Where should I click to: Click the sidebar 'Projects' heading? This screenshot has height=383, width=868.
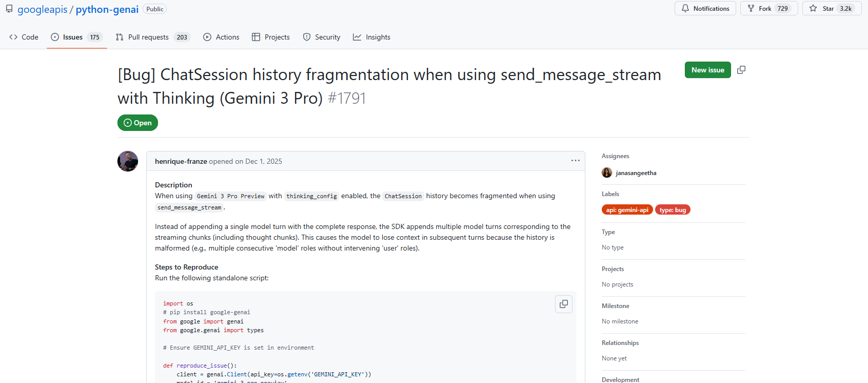coord(613,269)
